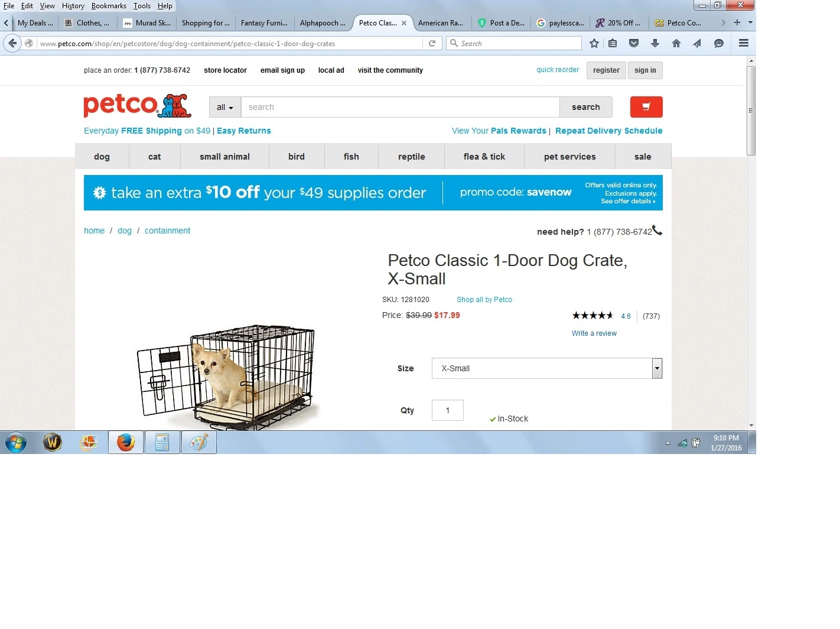Open the 'all' search category dropdown
Image resolution: width=840 pixels, height=629 pixels.
pyautogui.click(x=225, y=107)
